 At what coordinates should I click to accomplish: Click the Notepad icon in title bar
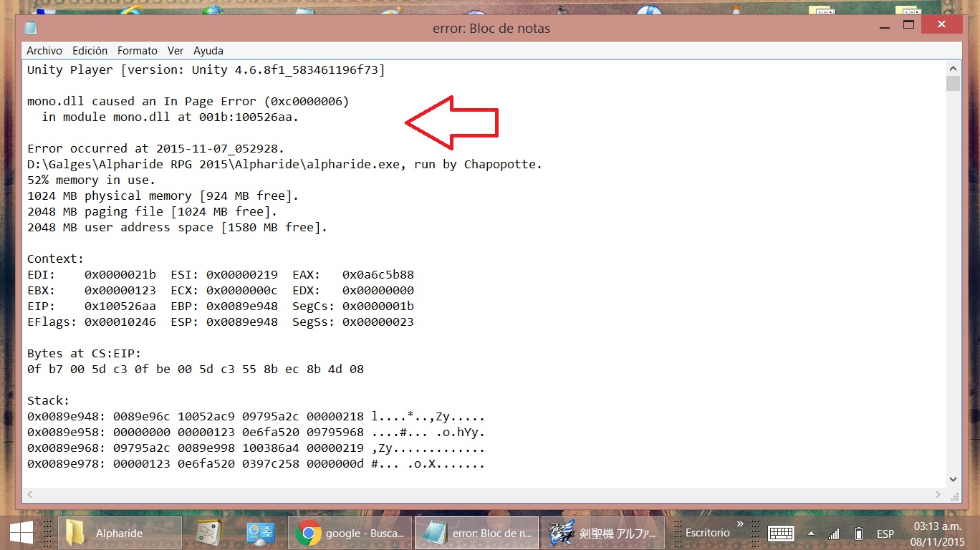(x=31, y=28)
